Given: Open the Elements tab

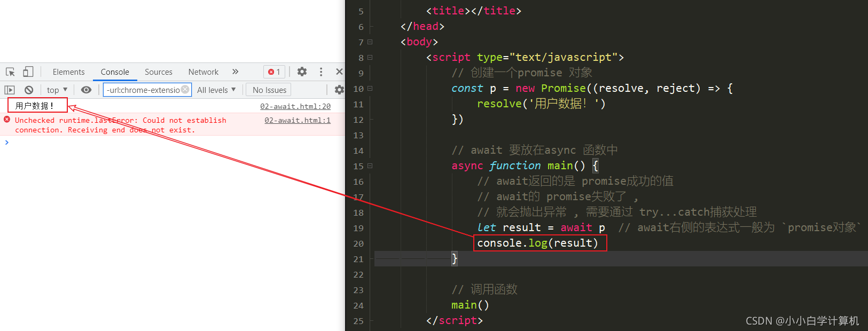Looking at the screenshot, I should click(68, 72).
